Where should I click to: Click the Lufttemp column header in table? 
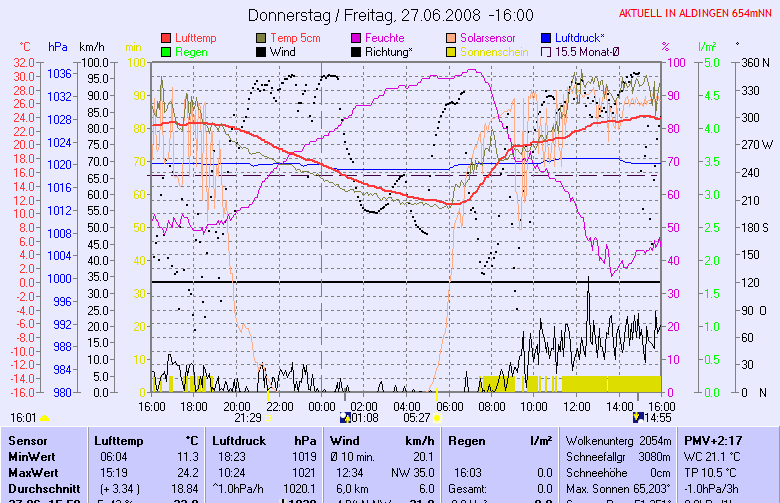click(118, 440)
